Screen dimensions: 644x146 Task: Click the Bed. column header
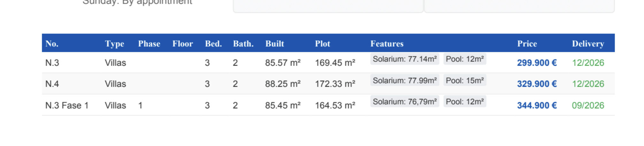(x=213, y=44)
